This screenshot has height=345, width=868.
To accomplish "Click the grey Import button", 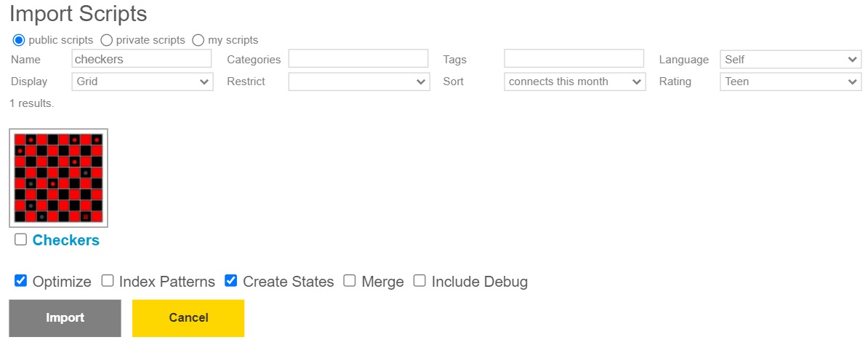I will [65, 318].
